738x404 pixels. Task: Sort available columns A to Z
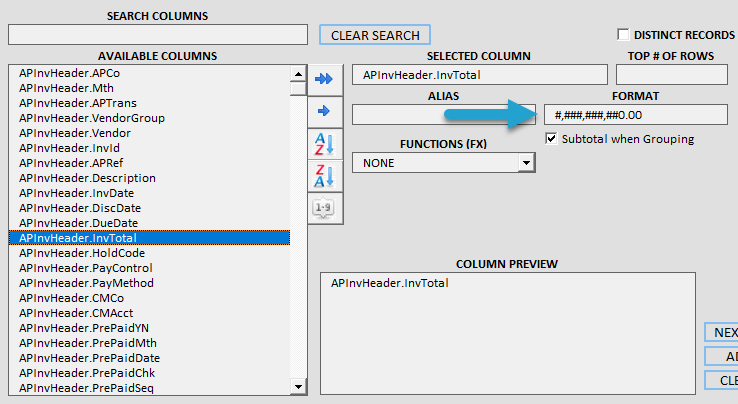click(x=325, y=144)
